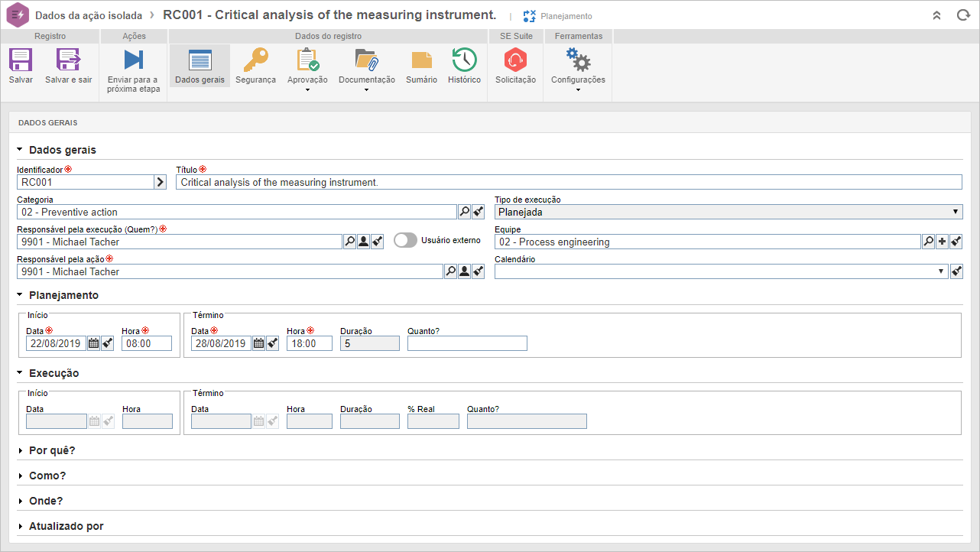The width and height of the screenshot is (980, 552).
Task: Search Equipe using magnifier icon
Action: [928, 242]
